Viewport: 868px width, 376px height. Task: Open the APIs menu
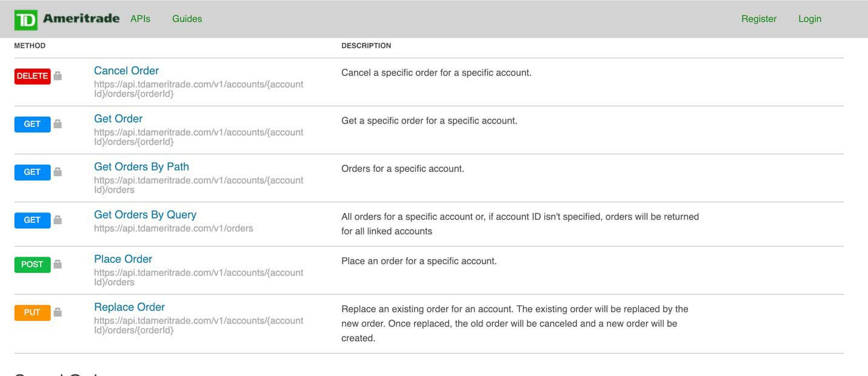point(140,19)
